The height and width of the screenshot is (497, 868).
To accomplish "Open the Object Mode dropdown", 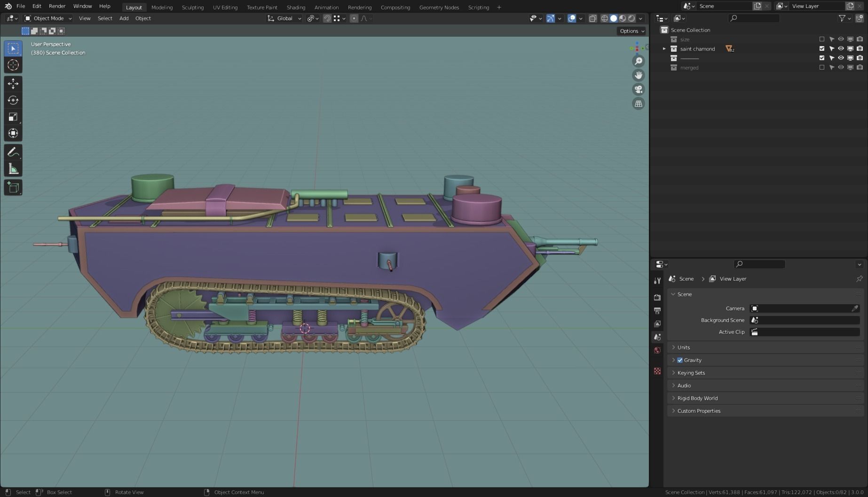I will coord(48,18).
